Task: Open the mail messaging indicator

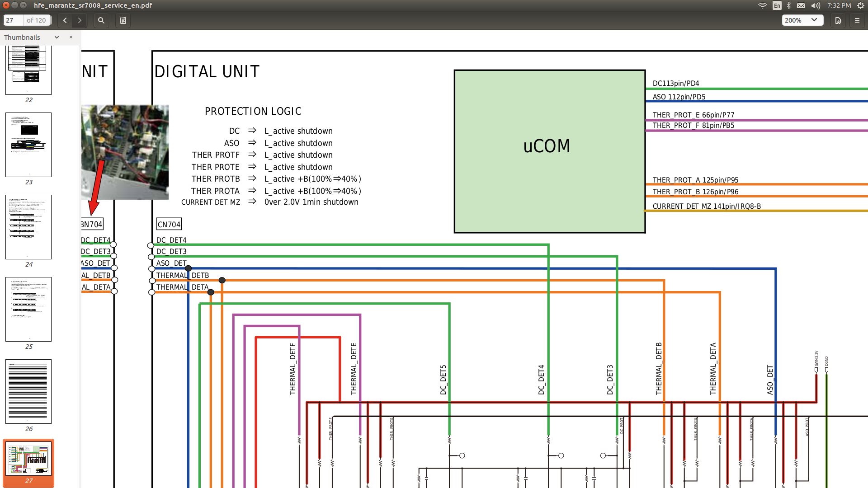Action: point(801,5)
